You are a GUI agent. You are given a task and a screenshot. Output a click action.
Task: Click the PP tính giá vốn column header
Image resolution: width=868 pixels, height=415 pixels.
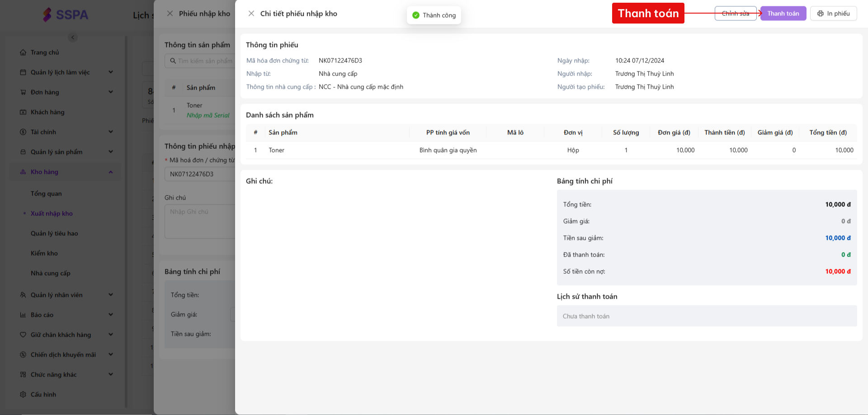448,133
